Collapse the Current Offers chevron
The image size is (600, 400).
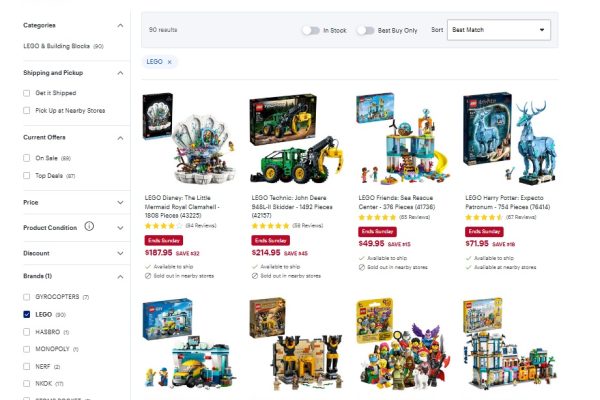(x=120, y=138)
